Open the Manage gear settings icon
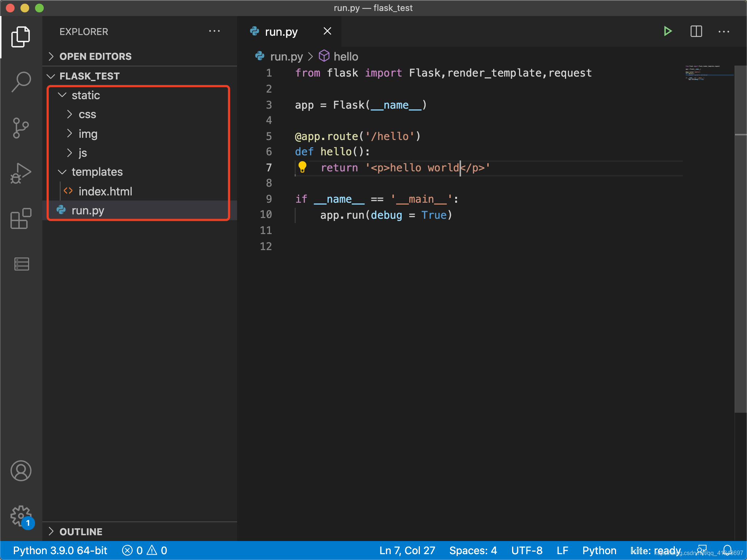The width and height of the screenshot is (747, 560). pyautogui.click(x=21, y=516)
